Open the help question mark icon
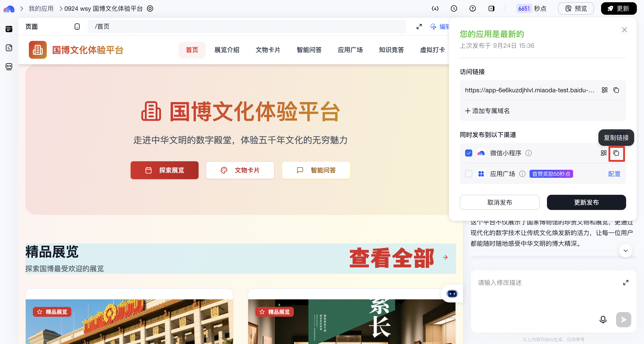 click(x=472, y=9)
